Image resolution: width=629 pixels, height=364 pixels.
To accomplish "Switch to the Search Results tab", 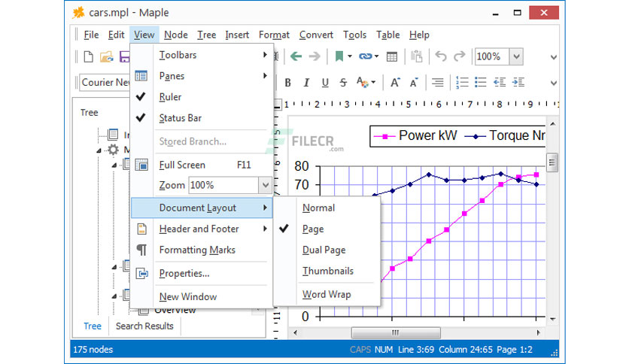I will coord(144,326).
